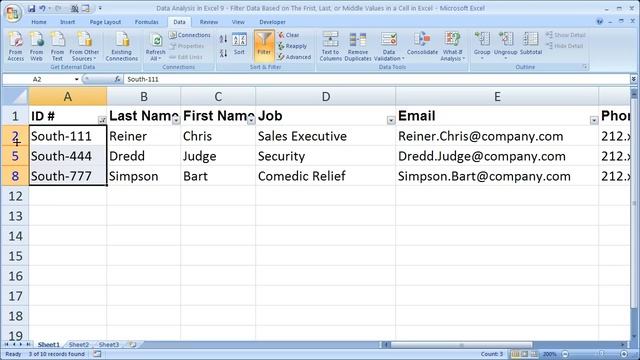Switch to Page Layout tab
Viewport: 640px width, 360px height.
[105, 22]
